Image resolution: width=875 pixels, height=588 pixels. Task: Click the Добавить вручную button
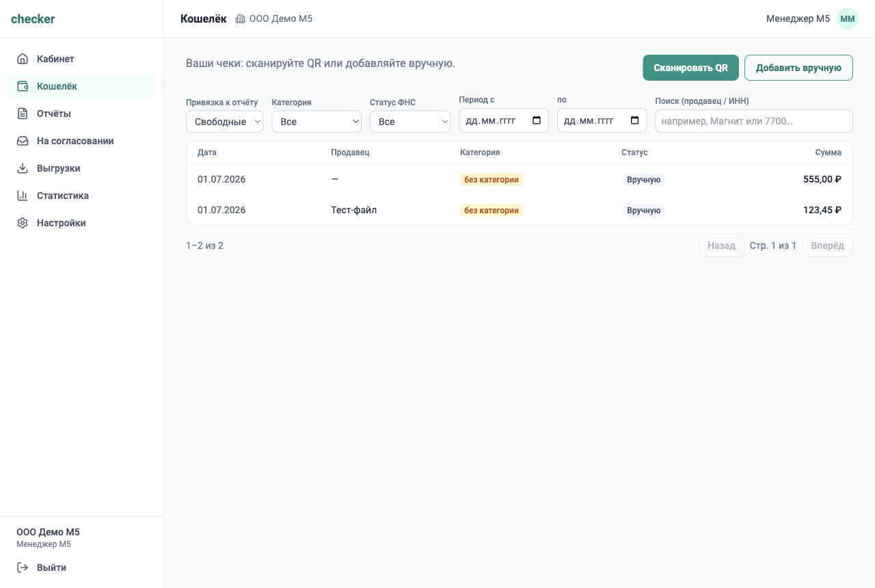pos(798,68)
